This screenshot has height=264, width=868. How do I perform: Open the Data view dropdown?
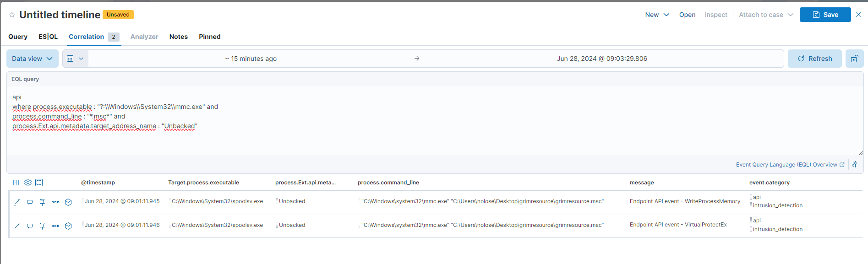tap(32, 59)
